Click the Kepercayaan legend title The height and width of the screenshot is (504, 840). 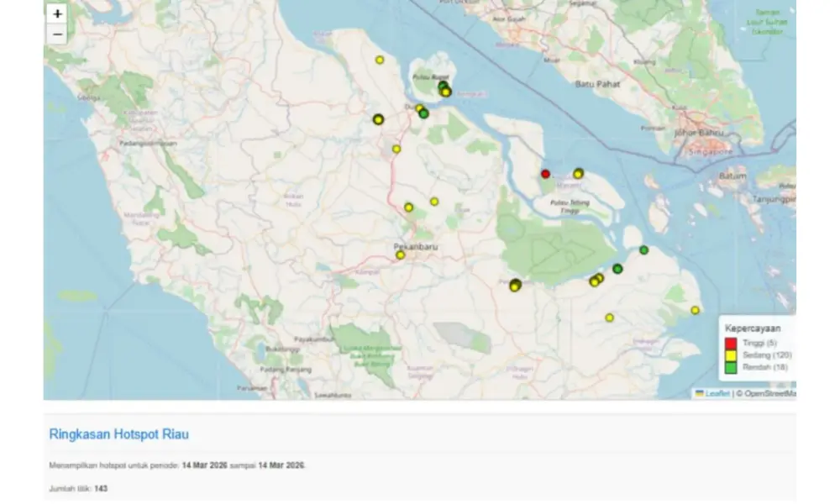pos(753,328)
